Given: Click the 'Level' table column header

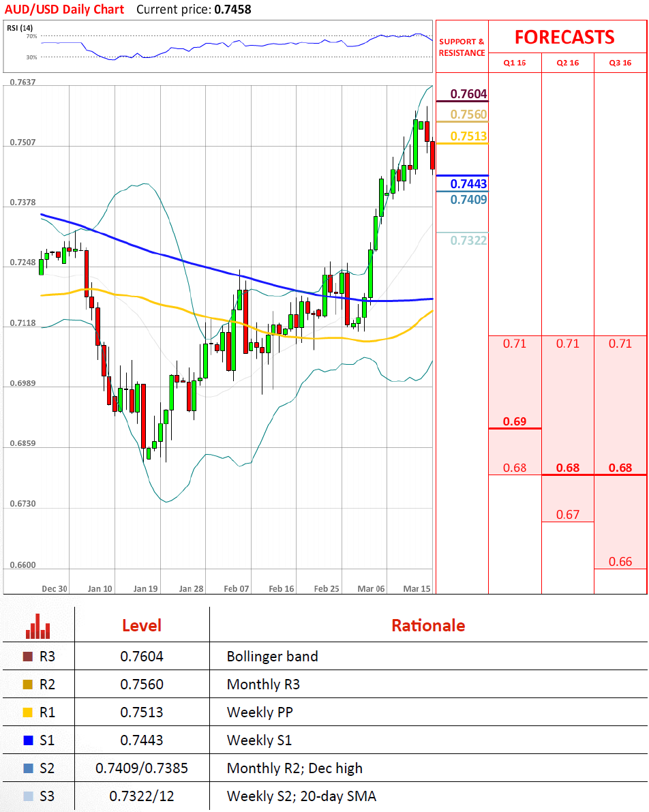Looking at the screenshot, I should 141,626.
